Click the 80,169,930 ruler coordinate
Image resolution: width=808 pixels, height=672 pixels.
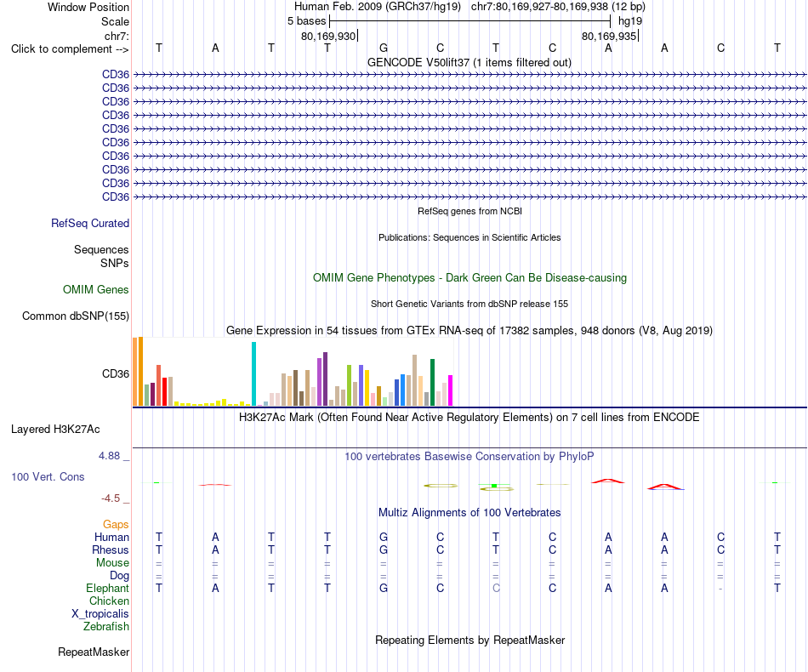point(328,36)
